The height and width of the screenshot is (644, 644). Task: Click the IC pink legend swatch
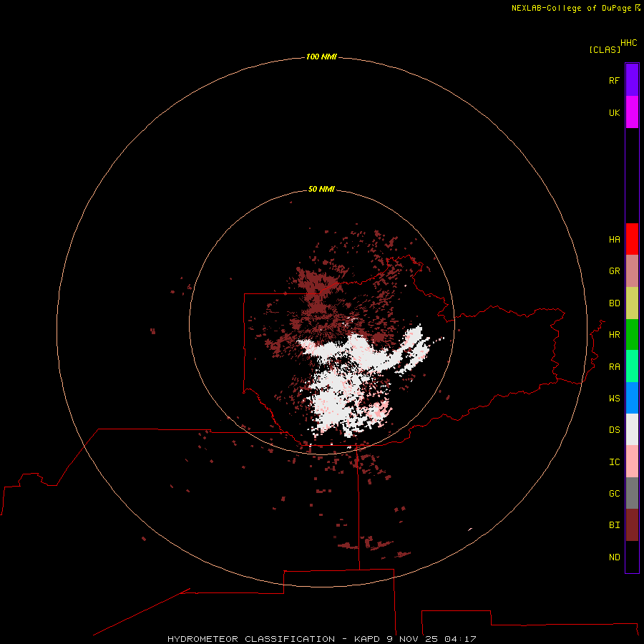click(632, 462)
